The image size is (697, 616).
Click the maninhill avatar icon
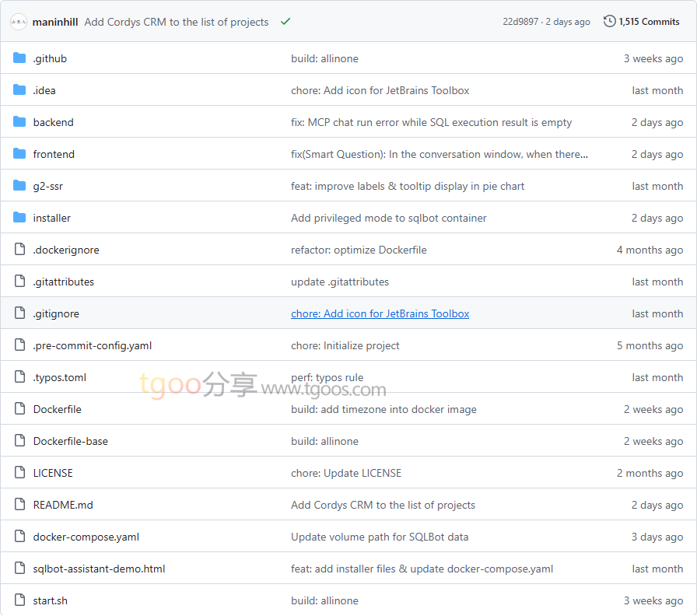point(19,22)
